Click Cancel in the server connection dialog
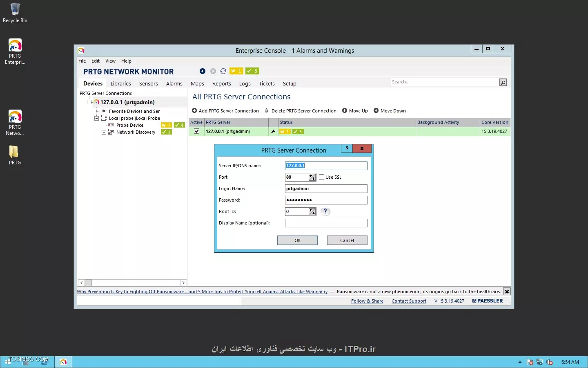 347,240
